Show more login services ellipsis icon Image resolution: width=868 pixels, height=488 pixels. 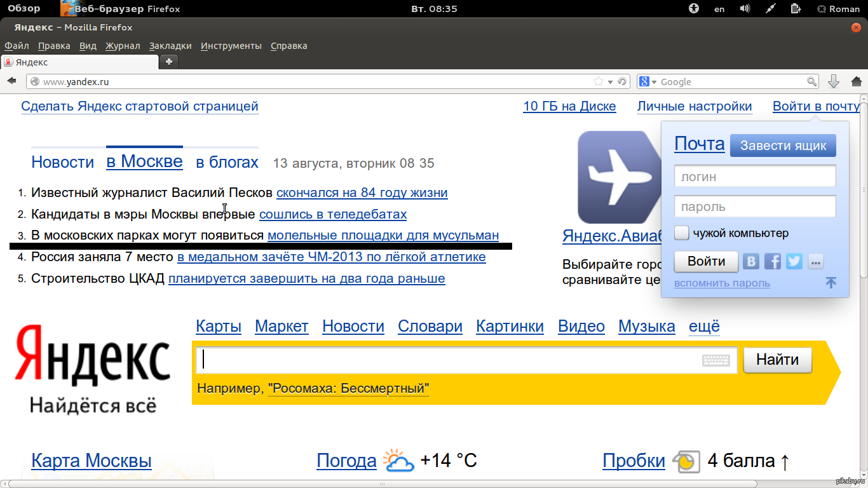[816, 261]
